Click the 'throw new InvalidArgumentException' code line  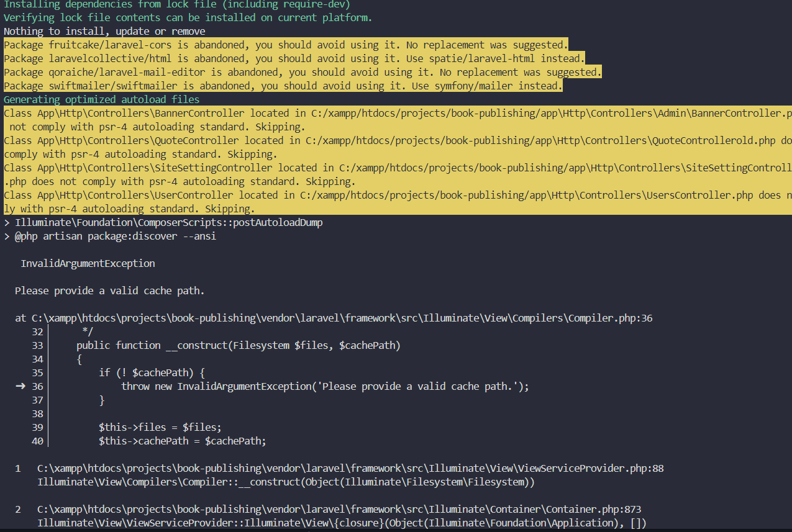pyautogui.click(x=325, y=386)
